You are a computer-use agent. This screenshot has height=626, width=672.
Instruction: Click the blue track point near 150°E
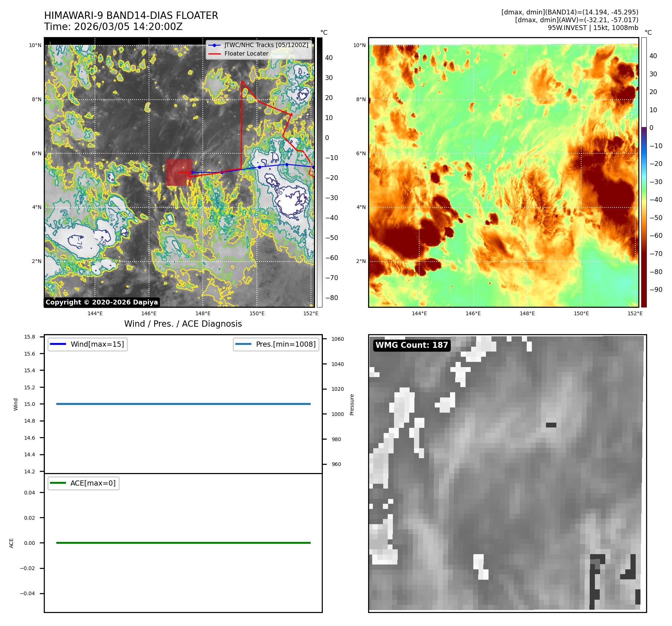(259, 167)
